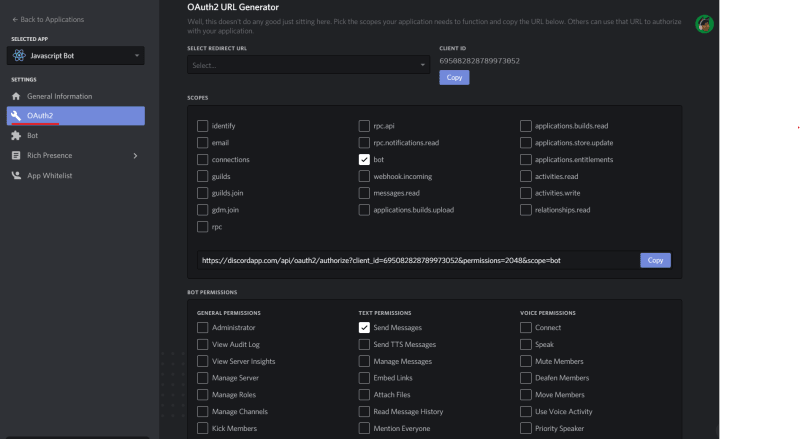The width and height of the screenshot is (800, 439).
Task: Check the Deafen Members permission
Action: (x=526, y=378)
